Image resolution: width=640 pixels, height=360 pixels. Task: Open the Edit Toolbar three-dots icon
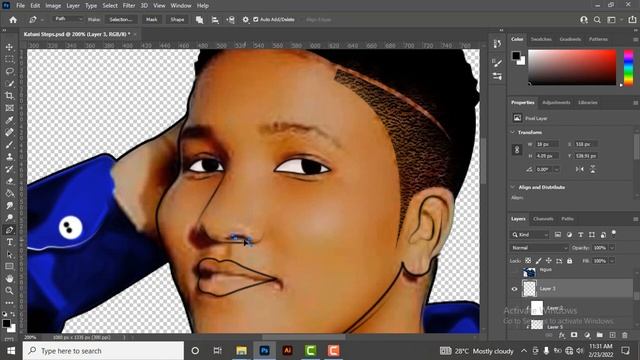9,303
